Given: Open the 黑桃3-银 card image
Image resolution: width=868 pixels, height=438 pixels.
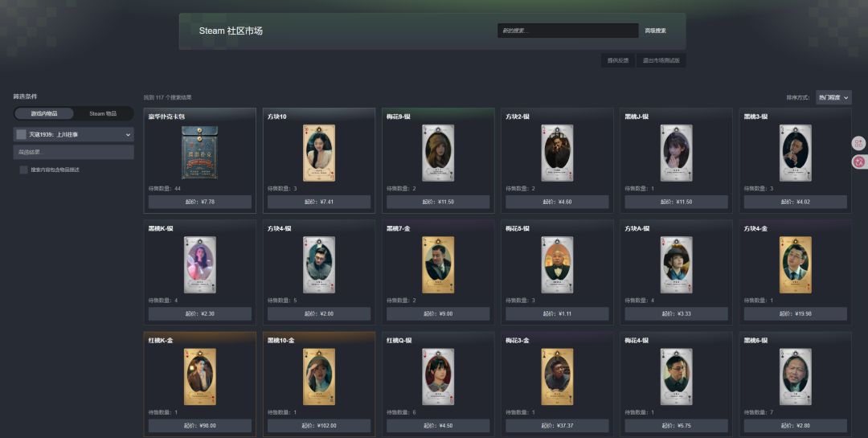Looking at the screenshot, I should (796, 153).
